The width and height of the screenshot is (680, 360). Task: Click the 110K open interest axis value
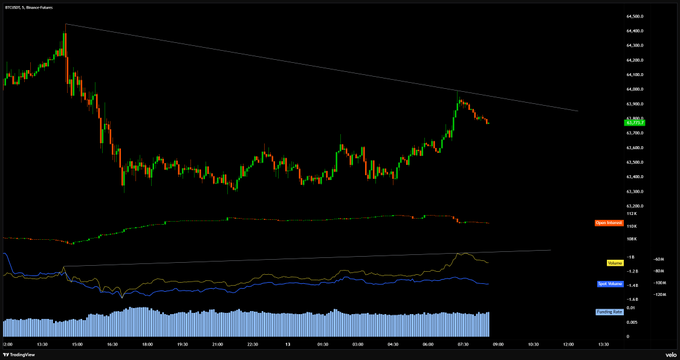click(x=632, y=226)
